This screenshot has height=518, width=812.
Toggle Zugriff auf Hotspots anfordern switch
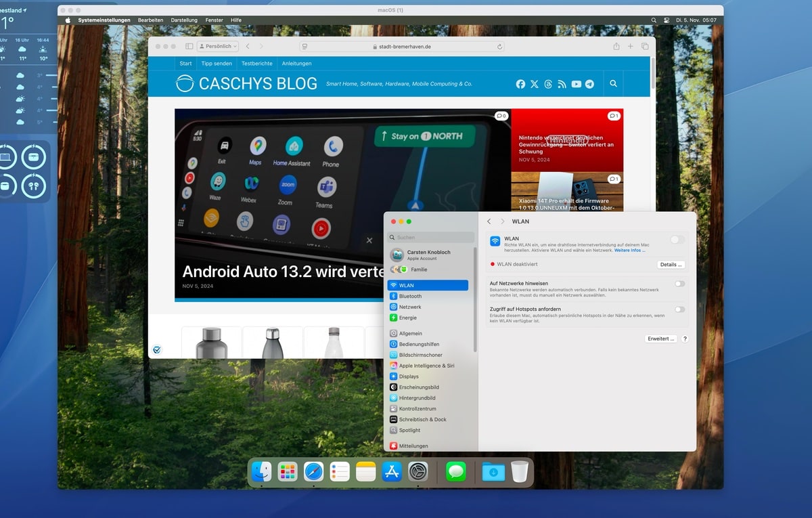coord(679,309)
